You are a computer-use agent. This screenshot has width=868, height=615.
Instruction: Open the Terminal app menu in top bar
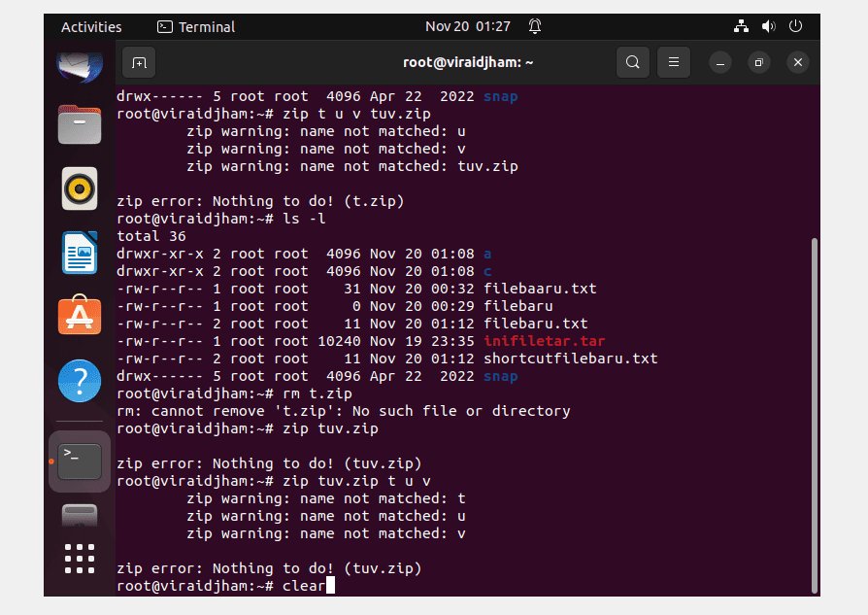pos(196,26)
